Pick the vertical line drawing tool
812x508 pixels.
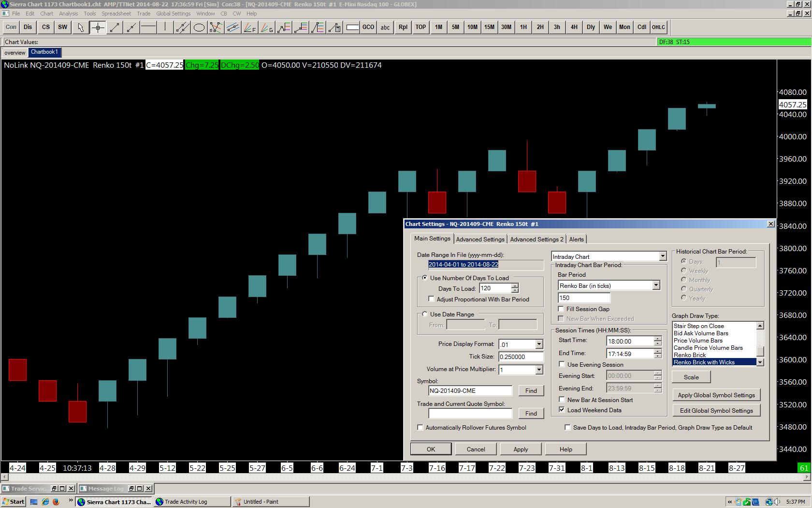(165, 28)
